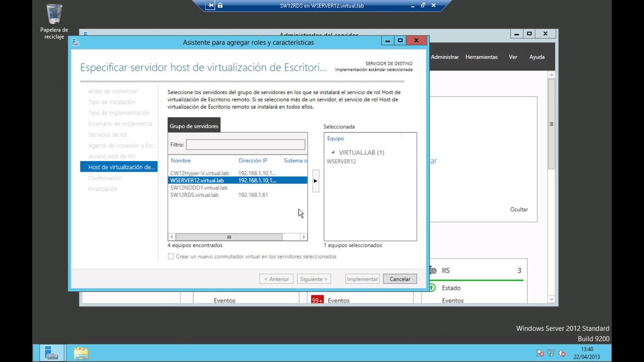Select CW12Hyper-V.virtual.lab in the server list
644x362 pixels.
pos(237,173)
